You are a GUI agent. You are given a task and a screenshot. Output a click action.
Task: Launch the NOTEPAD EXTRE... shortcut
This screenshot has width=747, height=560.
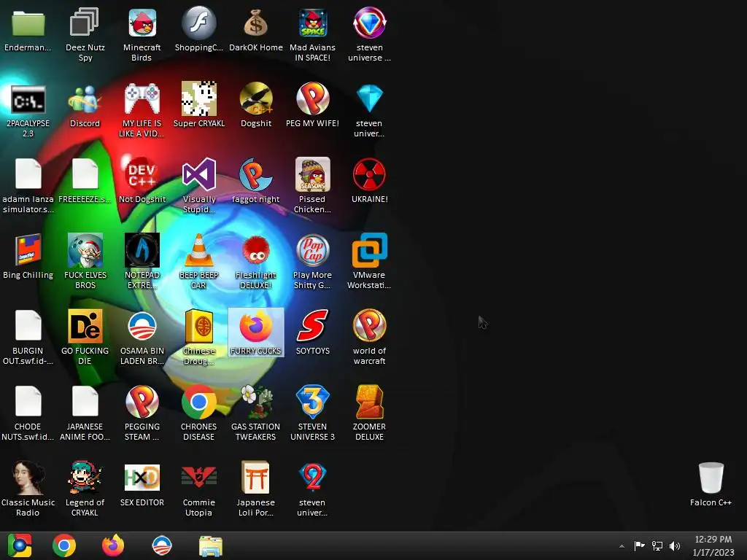tap(142, 251)
